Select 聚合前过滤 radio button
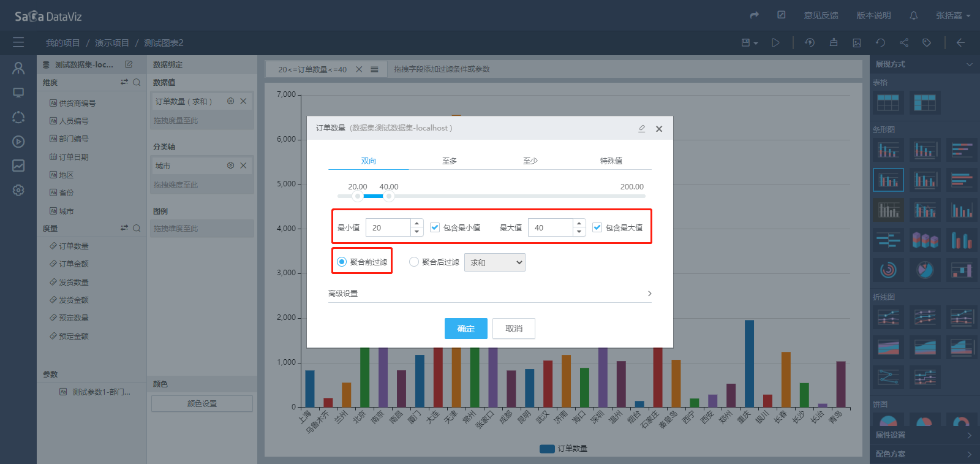Viewport: 980px width, 464px height. point(342,262)
